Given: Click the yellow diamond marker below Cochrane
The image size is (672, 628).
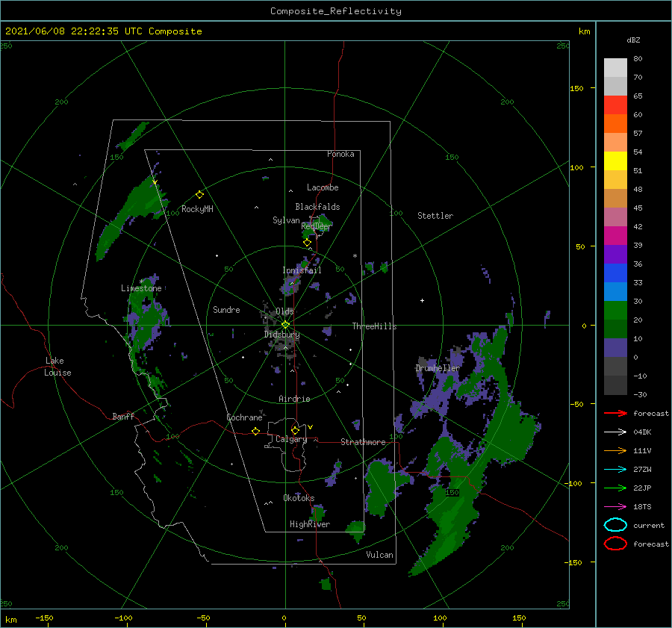Looking at the screenshot, I should pos(255,431).
